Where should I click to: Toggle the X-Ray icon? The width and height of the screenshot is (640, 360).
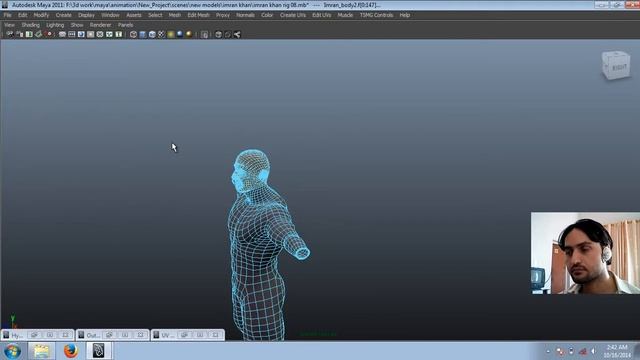(218, 35)
